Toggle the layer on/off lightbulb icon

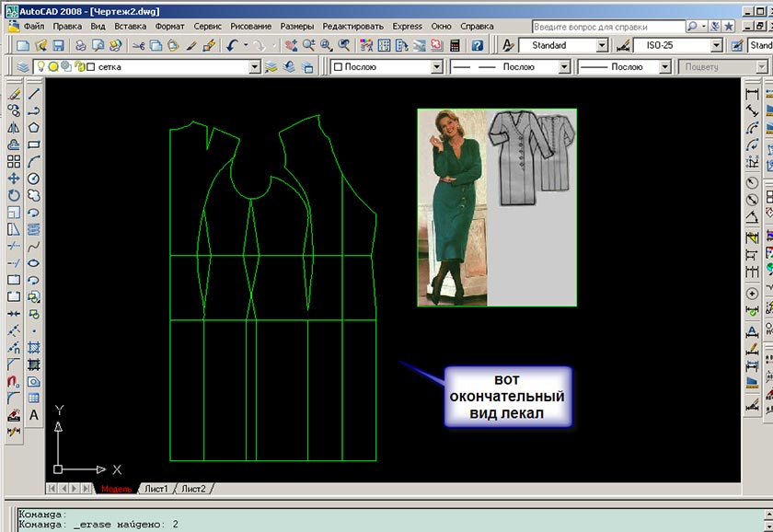pos(40,67)
